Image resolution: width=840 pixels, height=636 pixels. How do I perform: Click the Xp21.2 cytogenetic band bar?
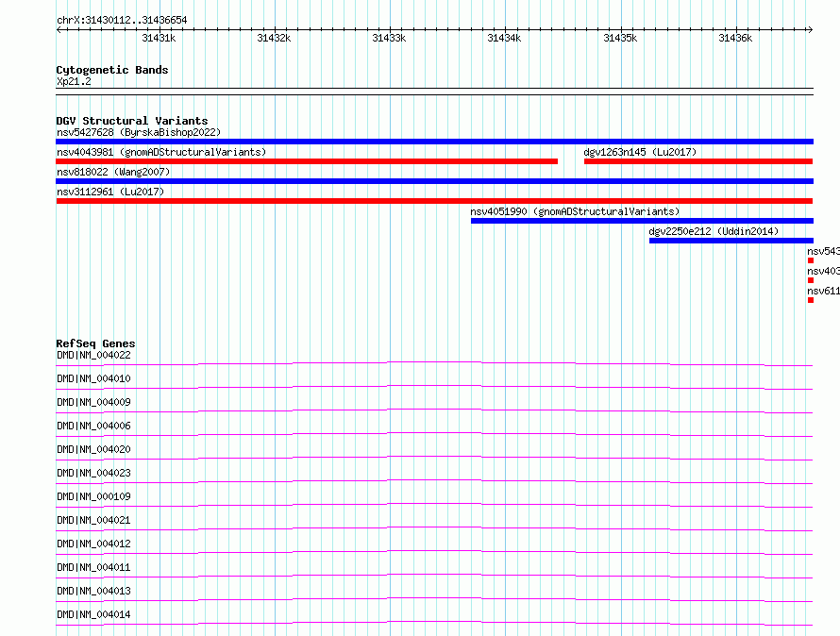coord(434,92)
